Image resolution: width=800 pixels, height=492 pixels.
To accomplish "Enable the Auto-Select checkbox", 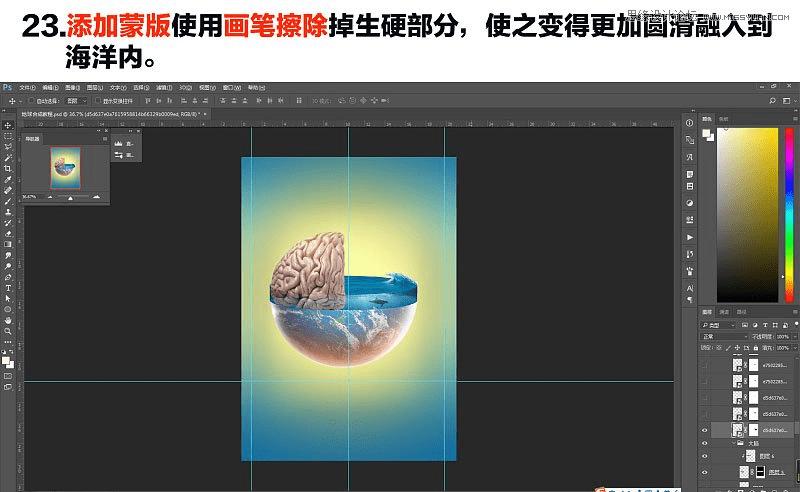I will point(32,101).
